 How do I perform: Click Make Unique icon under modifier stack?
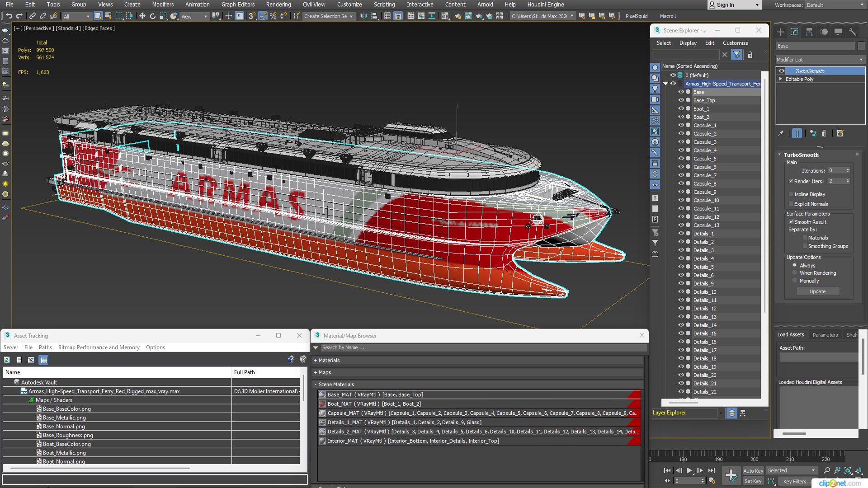tap(813, 133)
